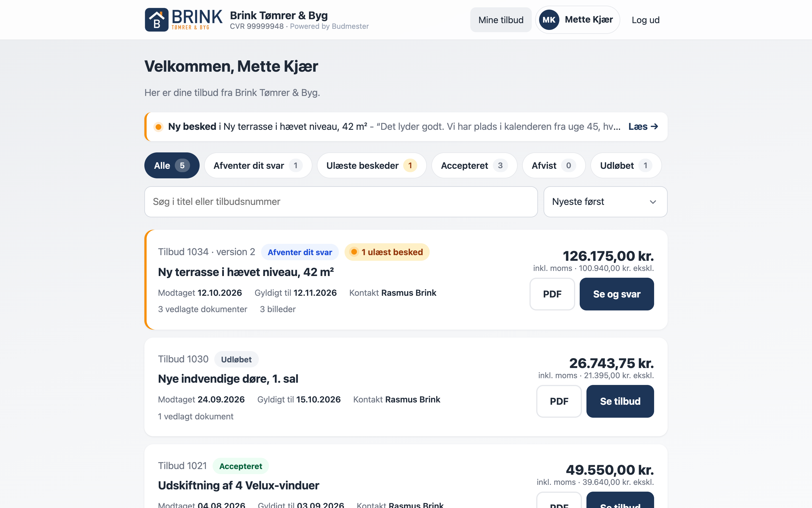Focus the Søg i titel search field
The image size is (812, 508).
(341, 202)
